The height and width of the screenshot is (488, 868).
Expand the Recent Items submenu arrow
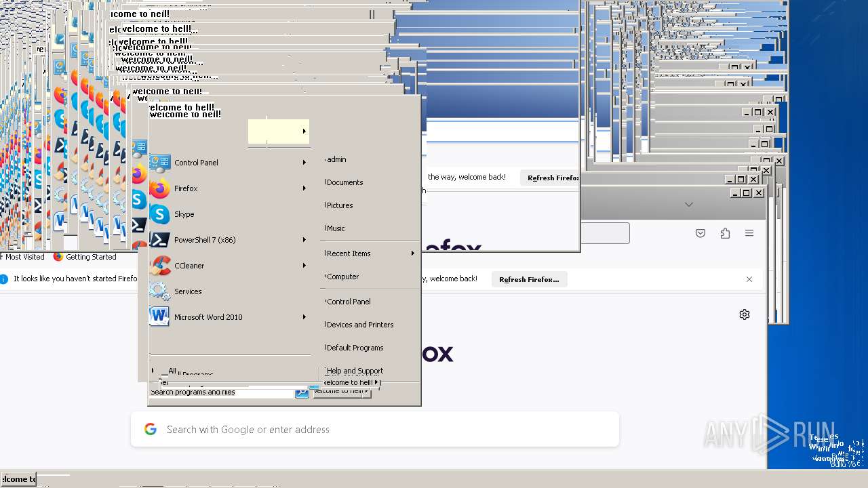(412, 253)
